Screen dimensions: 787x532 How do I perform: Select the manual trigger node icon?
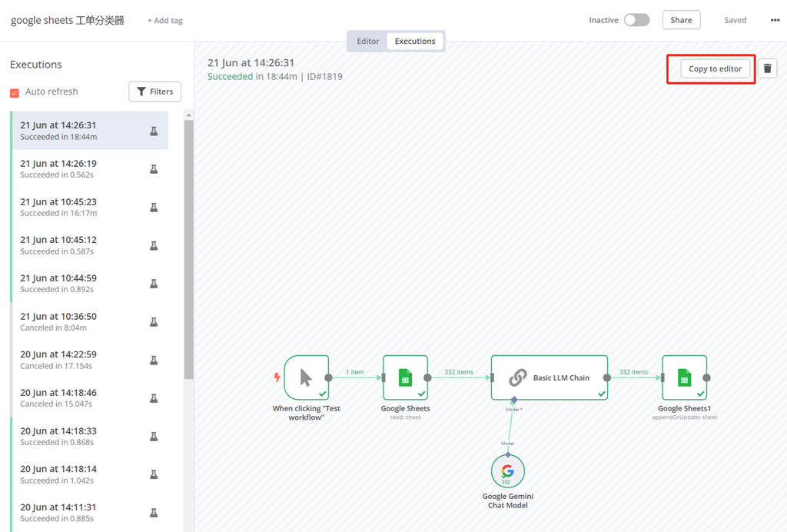[306, 377]
